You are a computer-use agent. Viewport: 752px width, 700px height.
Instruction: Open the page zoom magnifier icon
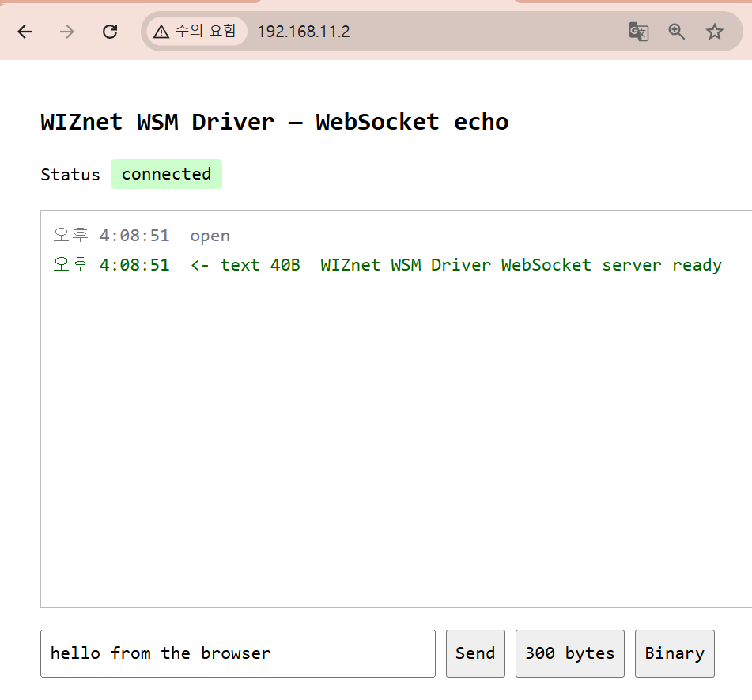click(676, 32)
